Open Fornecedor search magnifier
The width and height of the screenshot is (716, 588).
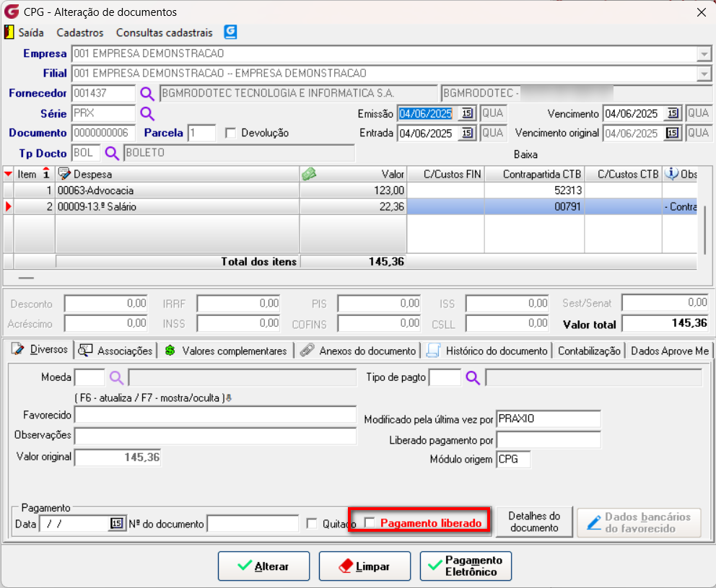tap(147, 94)
